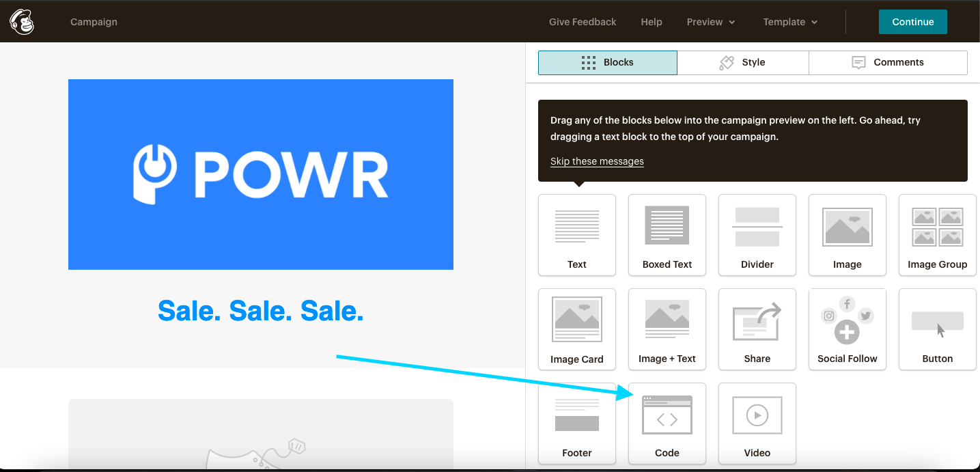This screenshot has height=472, width=980.
Task: Pick the Share block
Action: pyautogui.click(x=757, y=329)
